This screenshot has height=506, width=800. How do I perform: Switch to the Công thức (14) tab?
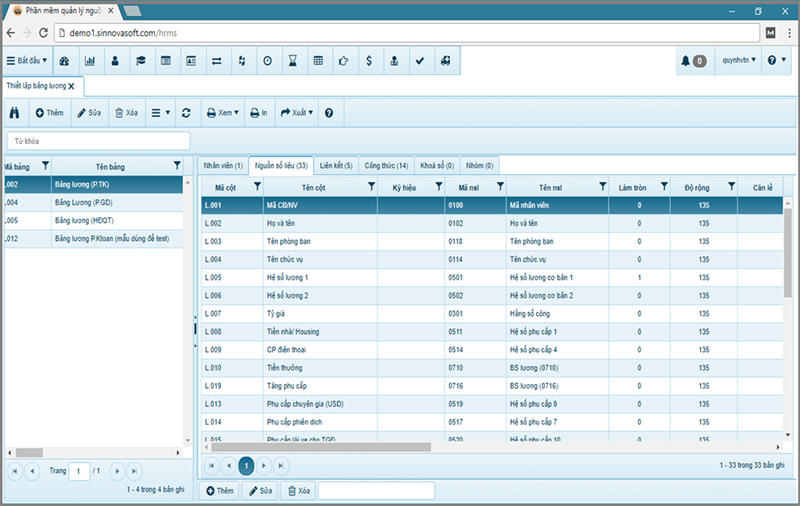click(x=386, y=165)
